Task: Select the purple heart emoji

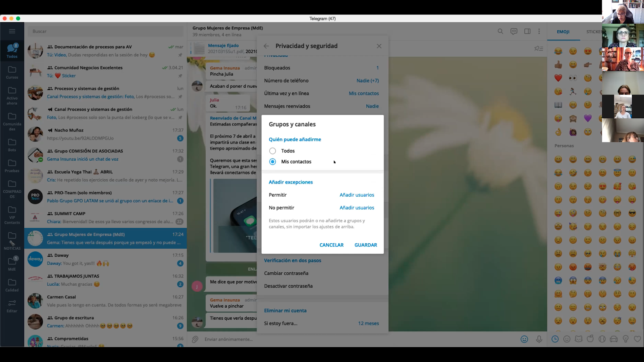Action: (588, 118)
